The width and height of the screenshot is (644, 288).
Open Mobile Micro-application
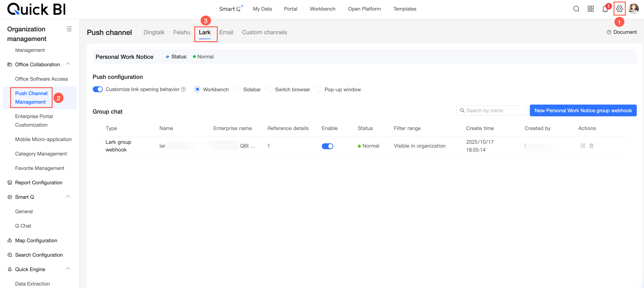44,139
